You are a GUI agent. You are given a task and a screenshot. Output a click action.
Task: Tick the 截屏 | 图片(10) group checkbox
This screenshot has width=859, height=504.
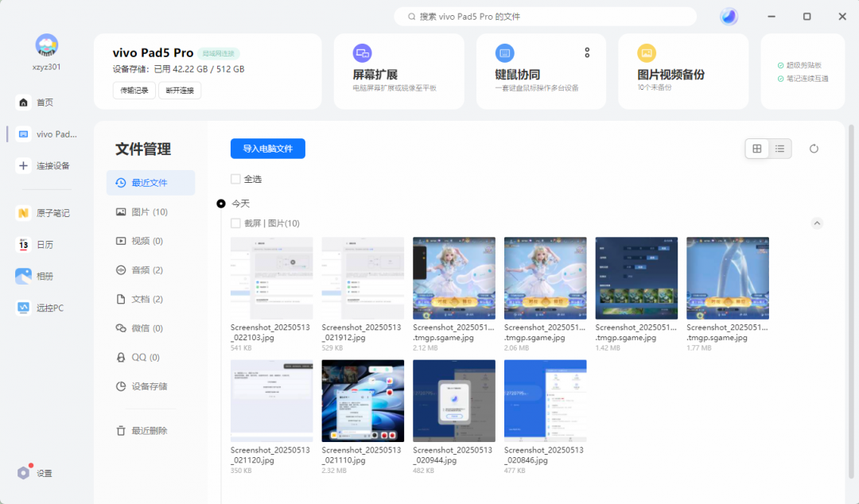coord(235,223)
